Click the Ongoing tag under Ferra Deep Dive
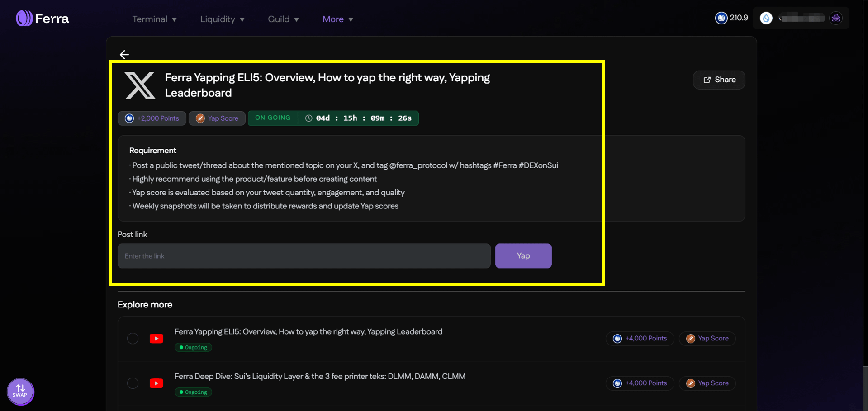The width and height of the screenshot is (868, 411). [193, 392]
